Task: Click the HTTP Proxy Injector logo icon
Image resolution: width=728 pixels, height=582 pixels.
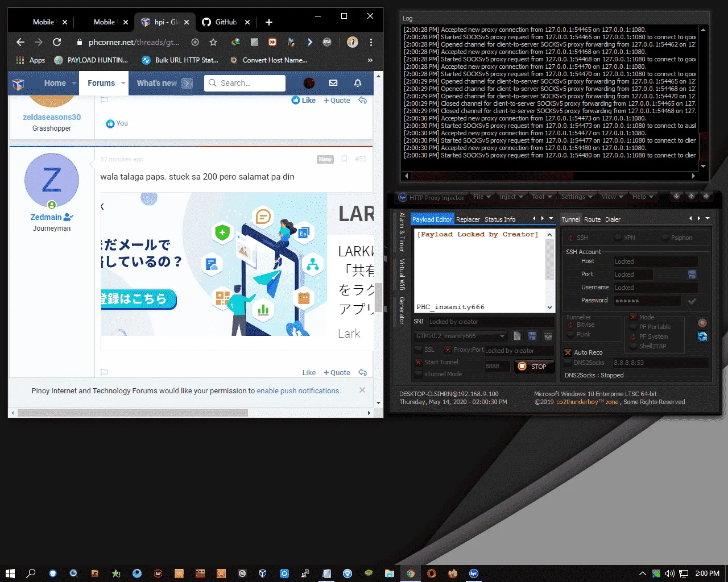Action: [x=403, y=197]
